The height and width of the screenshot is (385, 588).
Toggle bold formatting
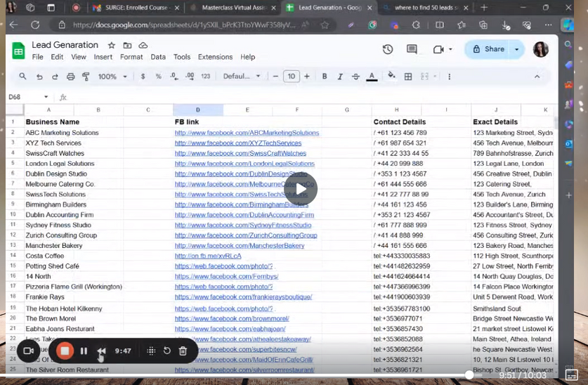(x=325, y=77)
